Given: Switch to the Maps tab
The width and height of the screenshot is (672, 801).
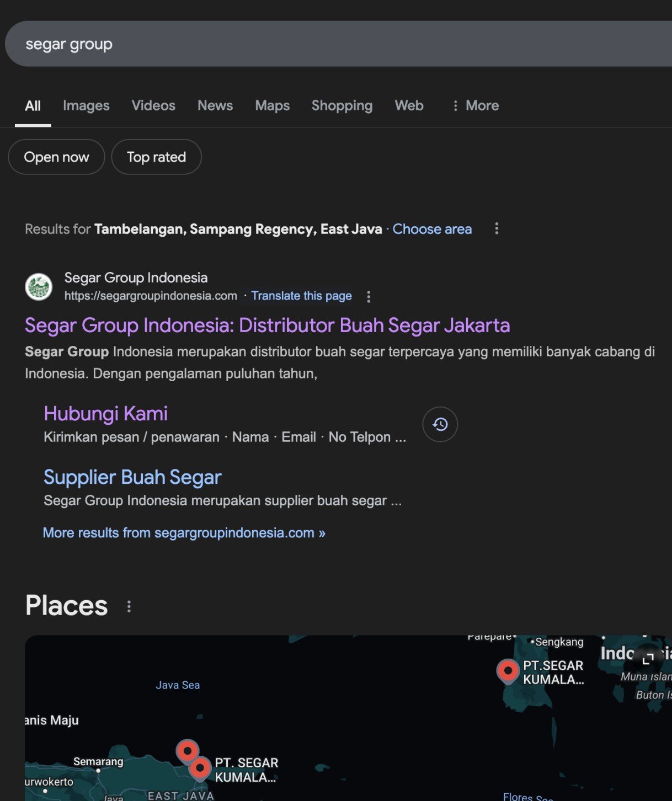Looking at the screenshot, I should click(273, 105).
